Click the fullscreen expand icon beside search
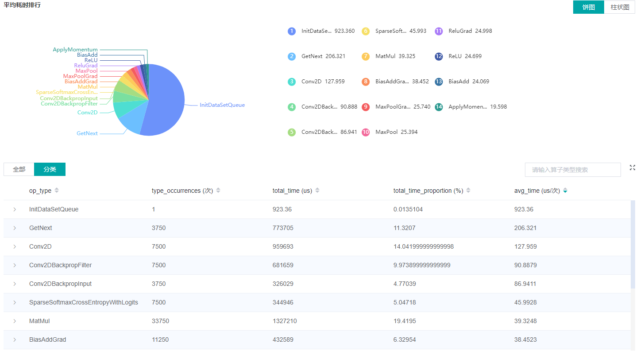The width and height of the screenshot is (644, 355). click(632, 168)
